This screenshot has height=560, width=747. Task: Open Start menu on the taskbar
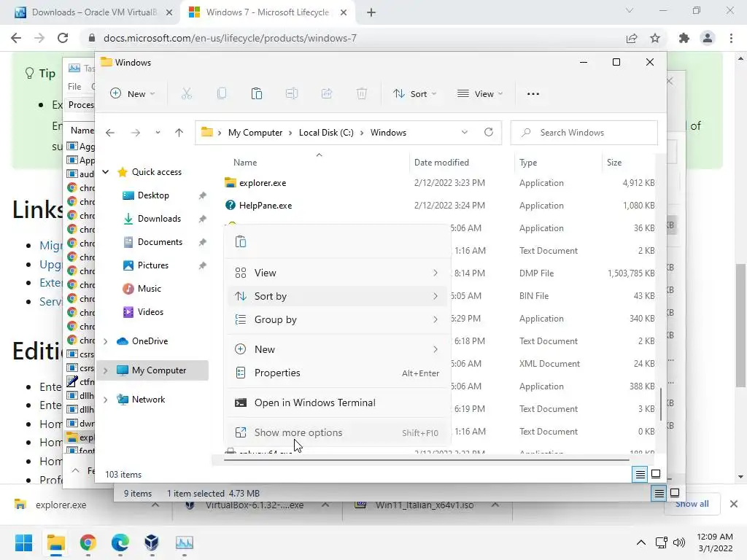(x=23, y=542)
